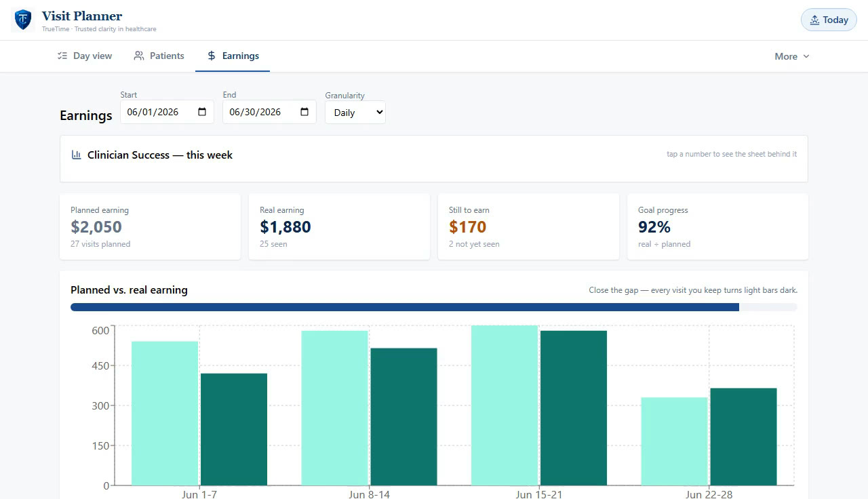Image resolution: width=868 pixels, height=499 pixels.
Task: Click the light planned bar for Jun 15-21
Action: coord(505,405)
